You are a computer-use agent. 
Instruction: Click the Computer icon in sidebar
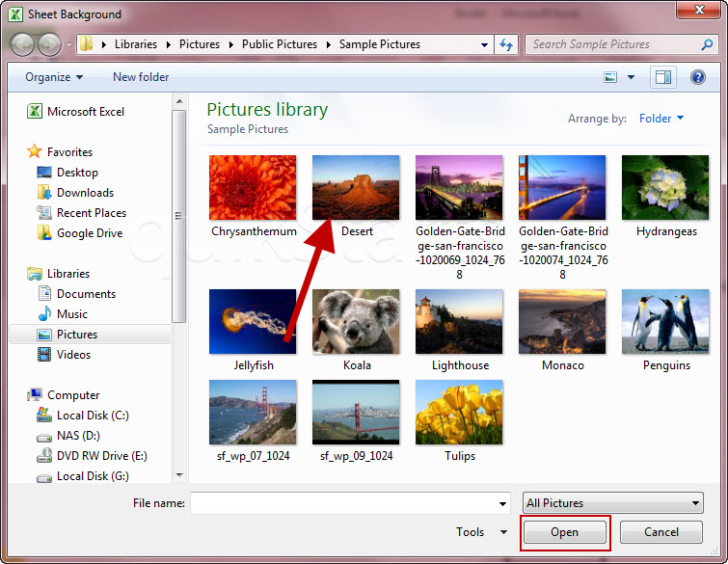pos(35,395)
